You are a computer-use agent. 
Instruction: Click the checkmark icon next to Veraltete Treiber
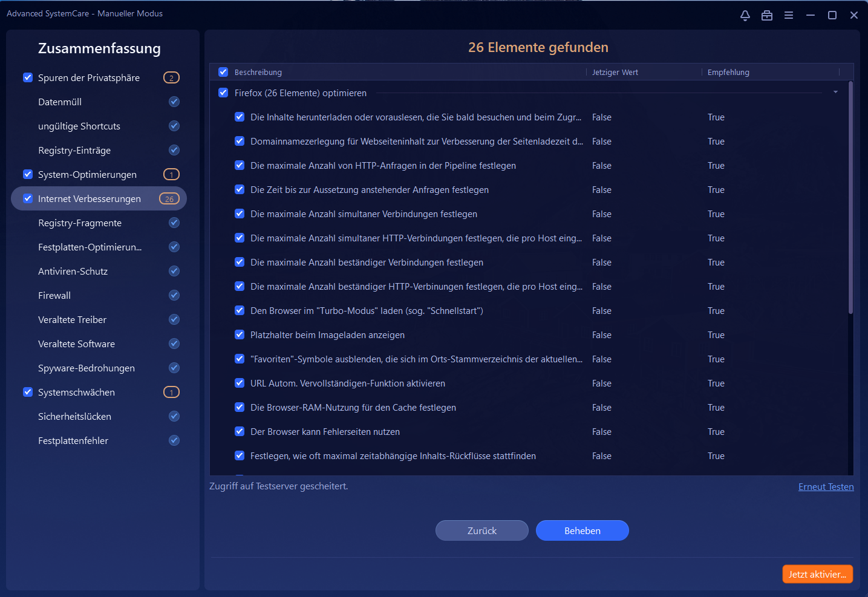coord(174,319)
